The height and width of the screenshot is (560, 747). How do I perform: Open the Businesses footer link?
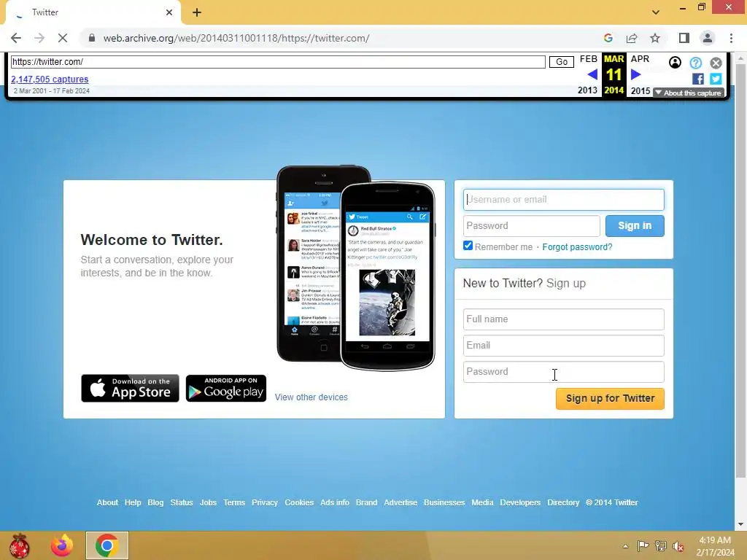pyautogui.click(x=444, y=502)
